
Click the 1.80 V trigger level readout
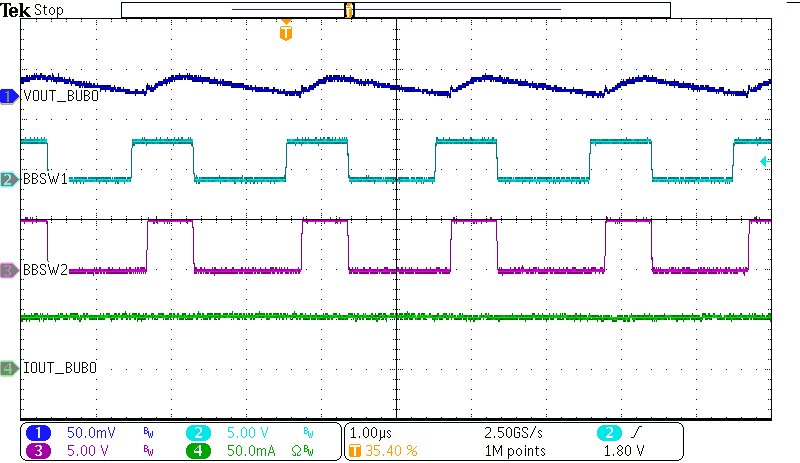625,450
